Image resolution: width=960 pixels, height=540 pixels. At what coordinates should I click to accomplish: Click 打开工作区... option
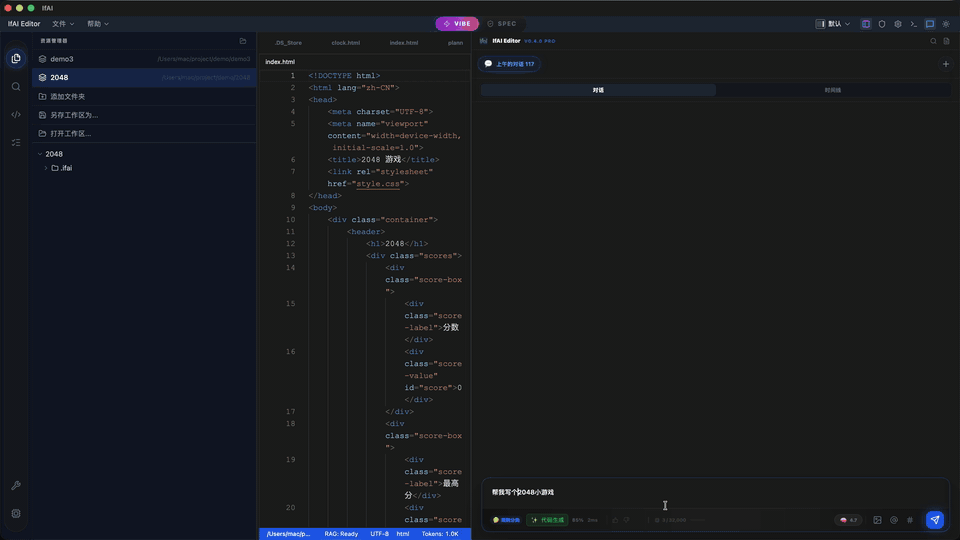tap(144, 133)
